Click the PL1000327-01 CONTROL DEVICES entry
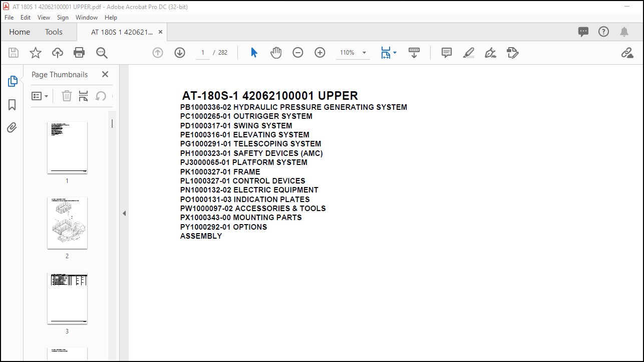 click(243, 180)
